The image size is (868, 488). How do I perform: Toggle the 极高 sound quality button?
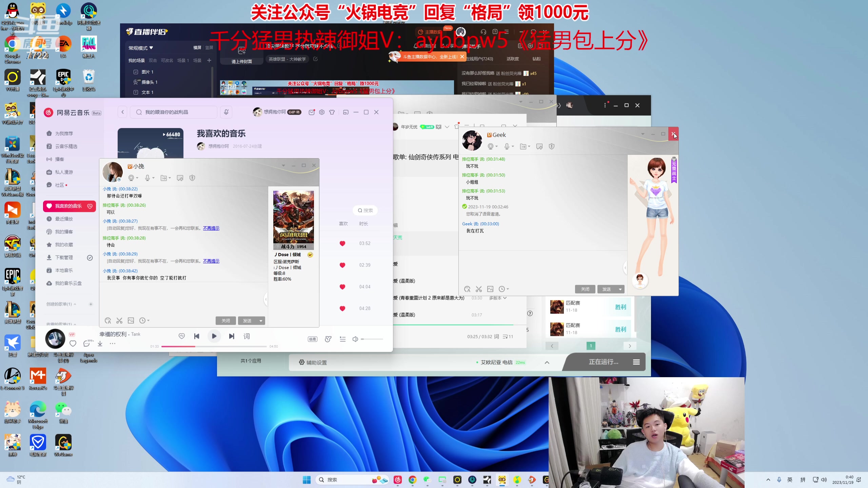pos(313,339)
